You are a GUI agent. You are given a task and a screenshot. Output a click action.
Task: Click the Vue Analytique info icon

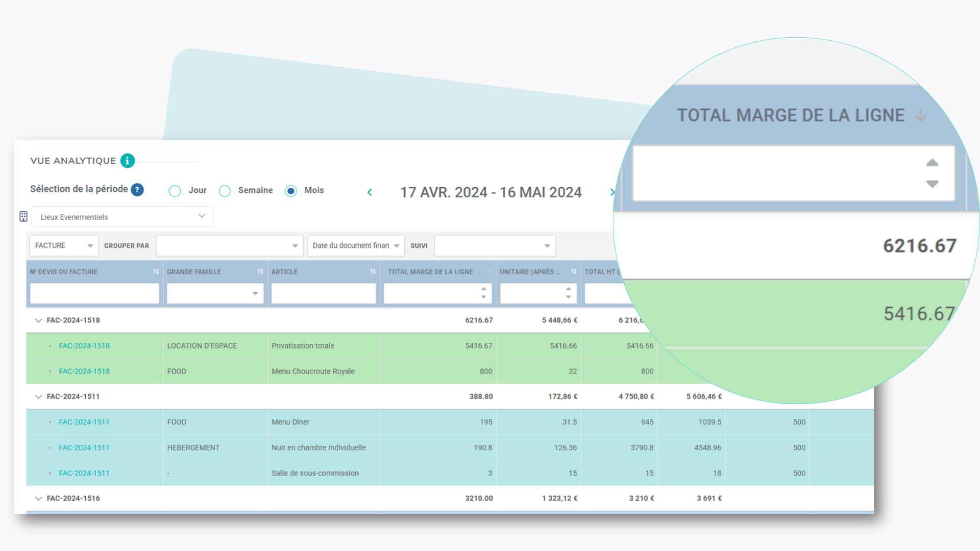128,161
